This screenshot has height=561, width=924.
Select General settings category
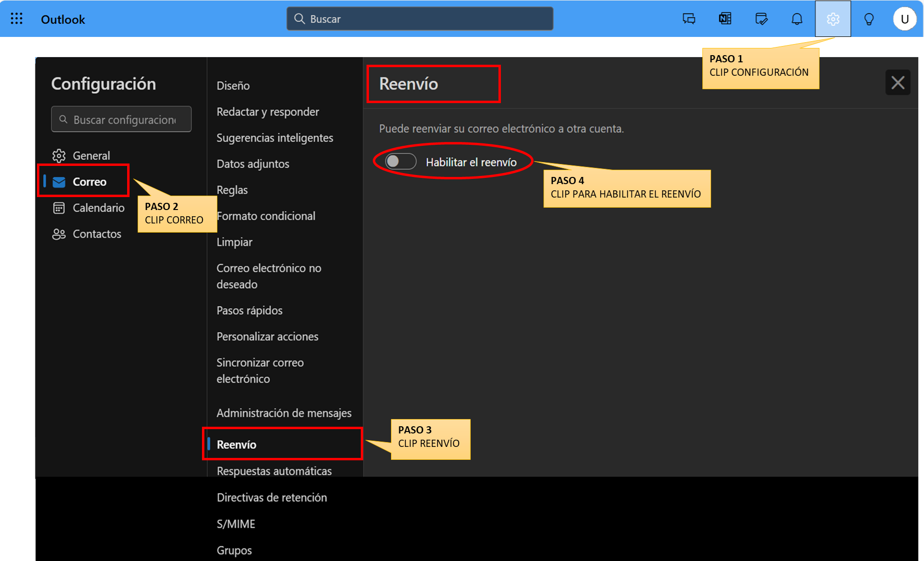coord(91,156)
